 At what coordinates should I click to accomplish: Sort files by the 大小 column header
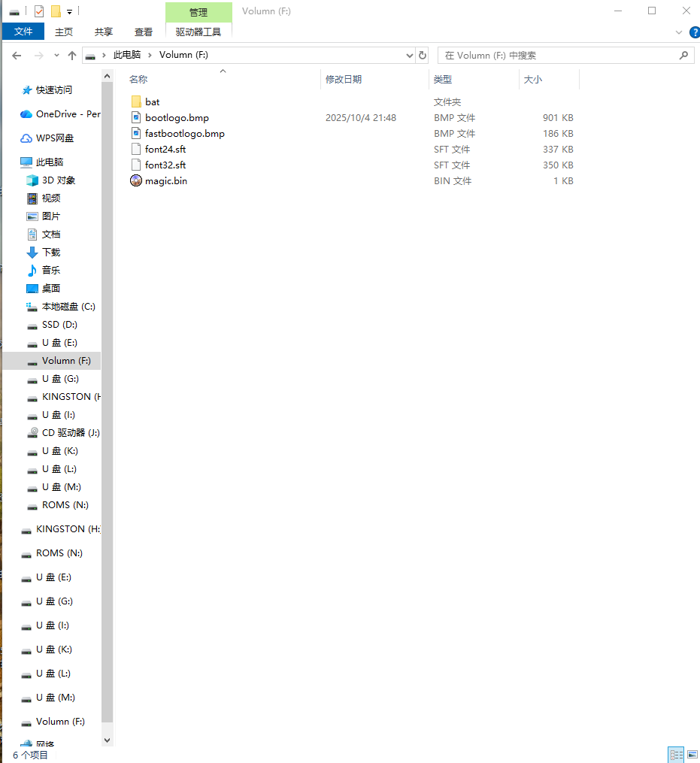click(x=532, y=80)
